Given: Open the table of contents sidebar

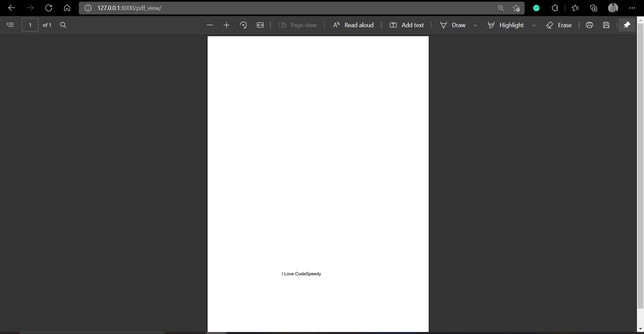Looking at the screenshot, I should click(10, 25).
